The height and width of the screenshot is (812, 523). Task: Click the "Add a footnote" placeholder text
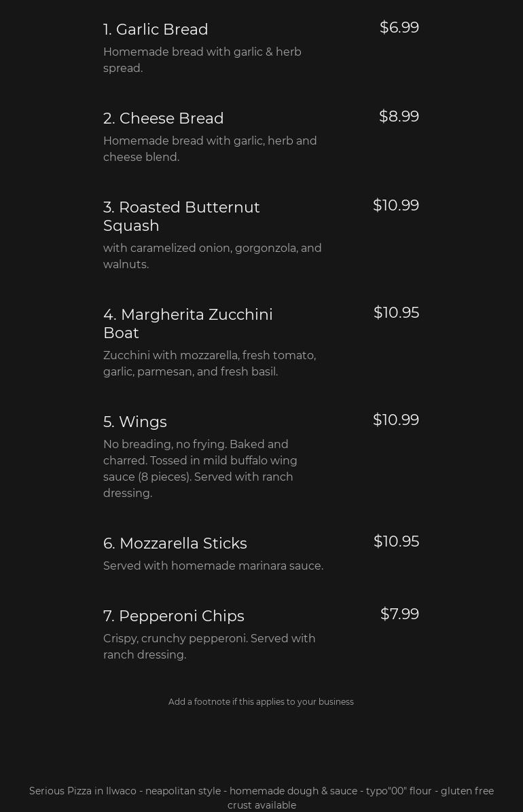[261, 702]
